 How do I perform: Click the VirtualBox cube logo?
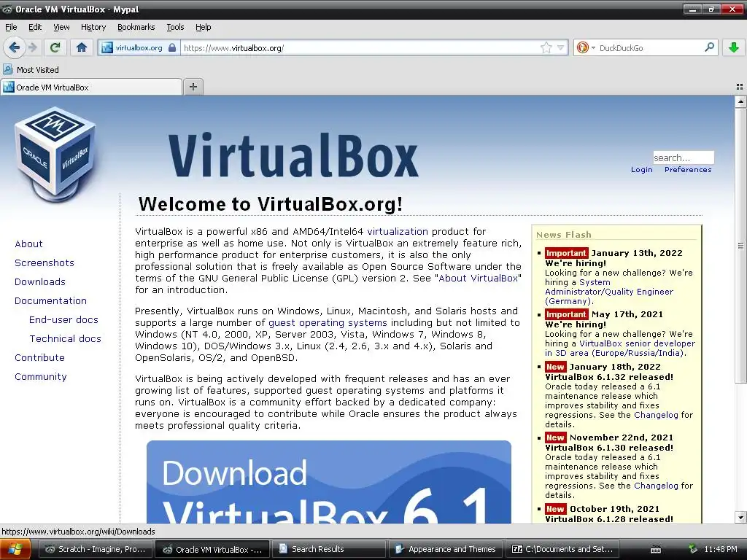55,155
